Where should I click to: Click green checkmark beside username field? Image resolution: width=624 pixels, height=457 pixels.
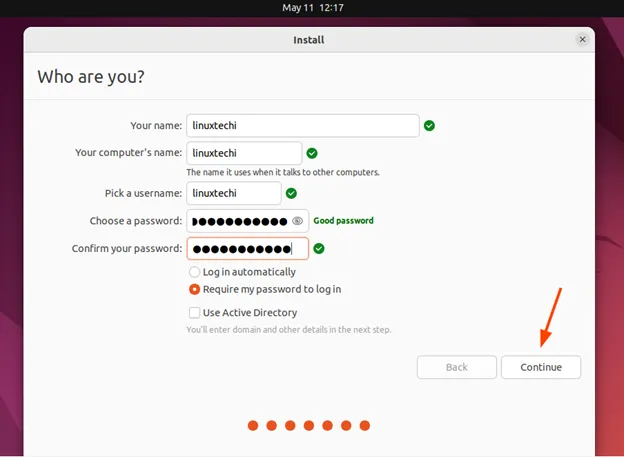pos(291,193)
